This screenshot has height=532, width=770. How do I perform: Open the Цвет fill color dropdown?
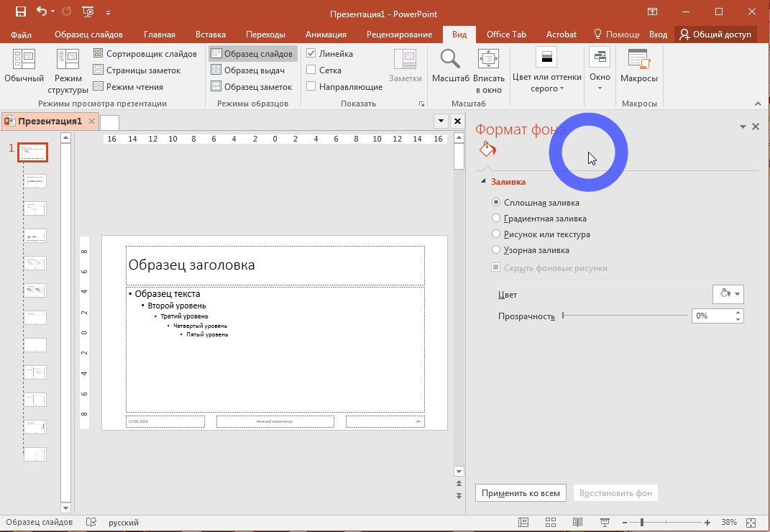pyautogui.click(x=727, y=294)
